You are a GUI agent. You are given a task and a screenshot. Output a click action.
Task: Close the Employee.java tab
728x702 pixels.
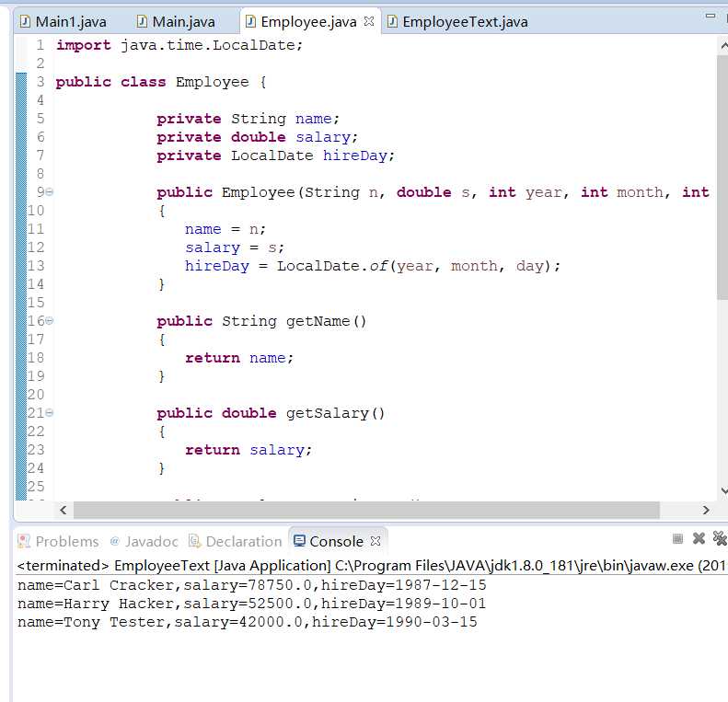click(x=369, y=21)
